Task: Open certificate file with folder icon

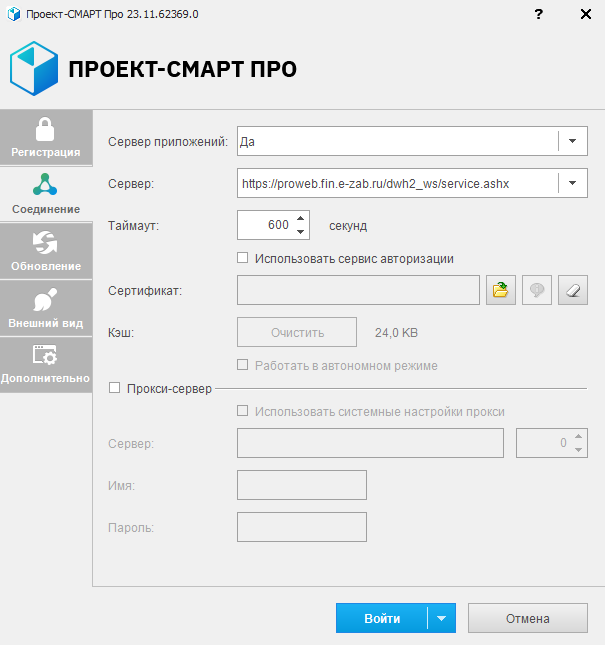Action: 499,290
